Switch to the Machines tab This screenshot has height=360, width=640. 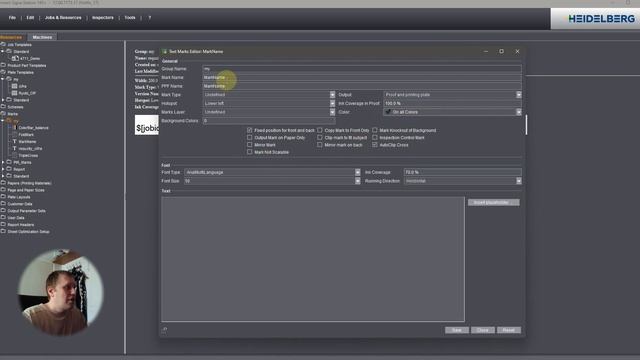click(42, 37)
